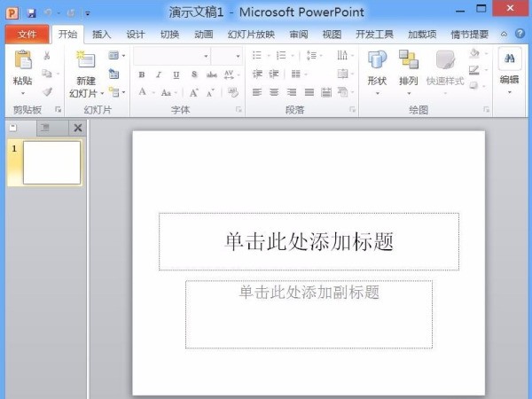Toggle Underline formatting

(x=176, y=74)
